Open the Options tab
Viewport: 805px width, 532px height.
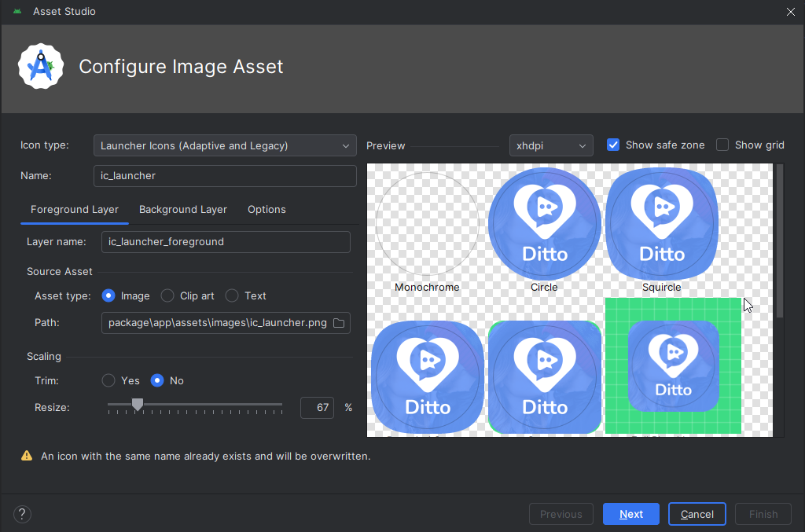click(266, 210)
